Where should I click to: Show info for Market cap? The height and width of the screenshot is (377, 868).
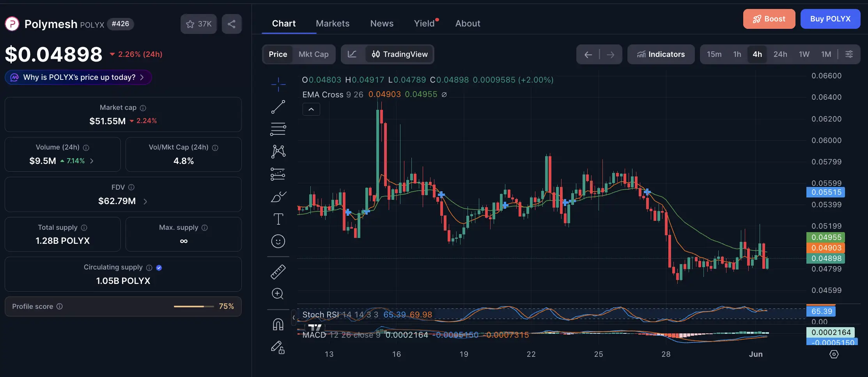[x=143, y=108]
